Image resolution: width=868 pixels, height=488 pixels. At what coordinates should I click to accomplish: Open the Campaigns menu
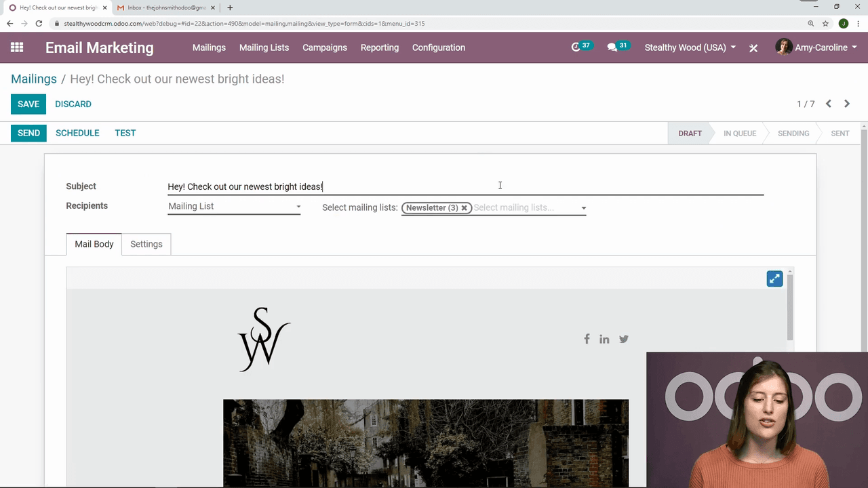click(x=325, y=47)
